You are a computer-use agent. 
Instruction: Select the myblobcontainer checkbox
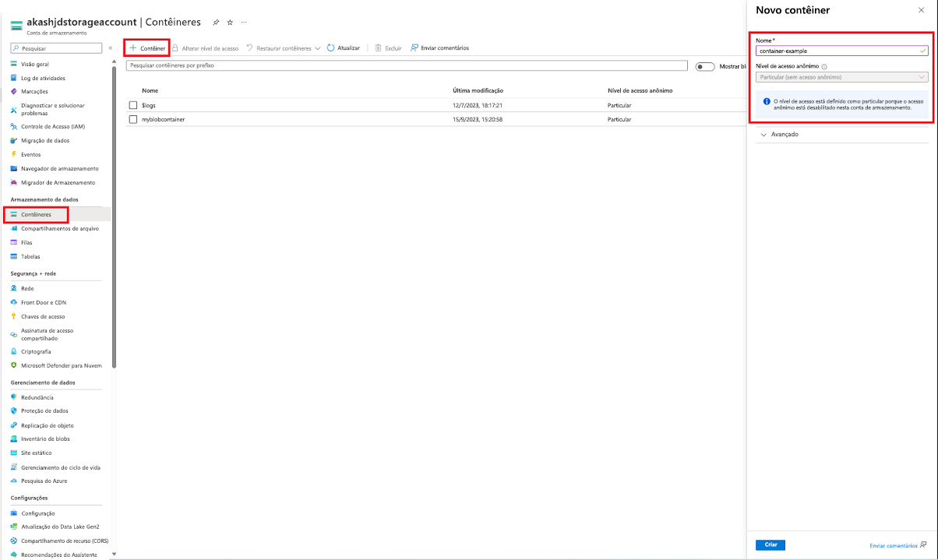point(132,119)
